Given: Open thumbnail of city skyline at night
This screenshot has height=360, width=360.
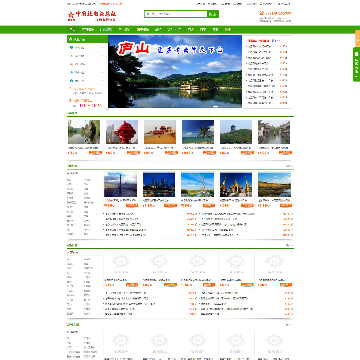Looking at the screenshot, I should click(159, 185).
